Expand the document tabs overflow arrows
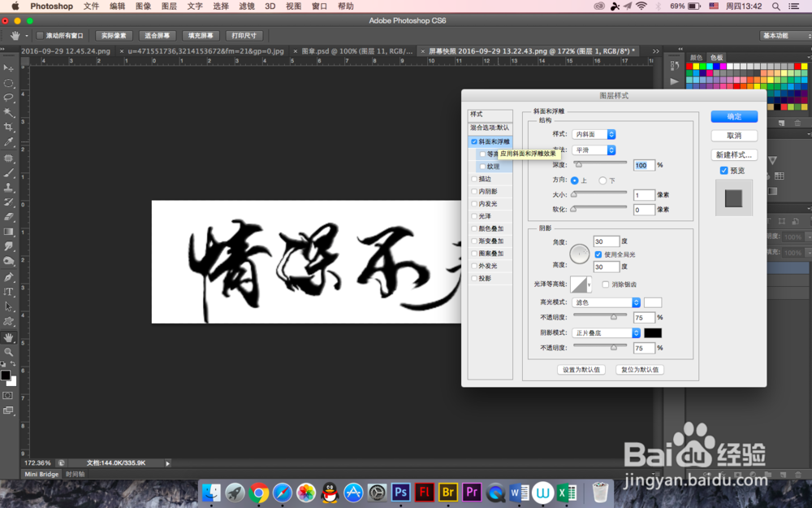The height and width of the screenshot is (508, 812). tap(655, 50)
